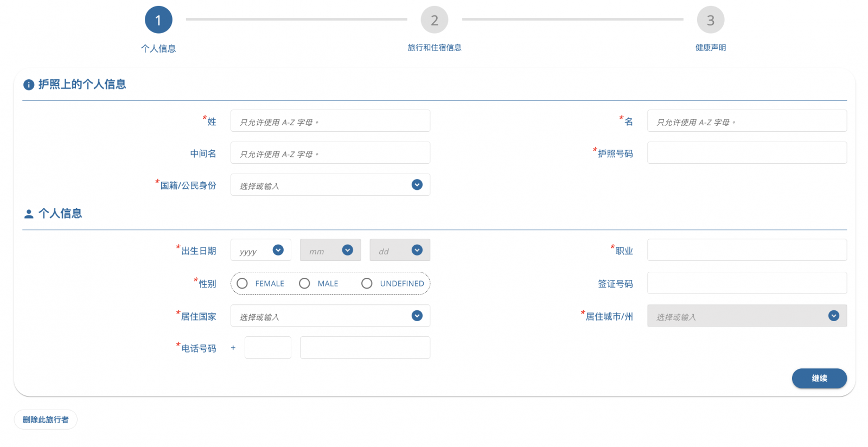Click the 删除此旅行者 button
The width and height of the screenshot is (868, 447).
coord(46,420)
